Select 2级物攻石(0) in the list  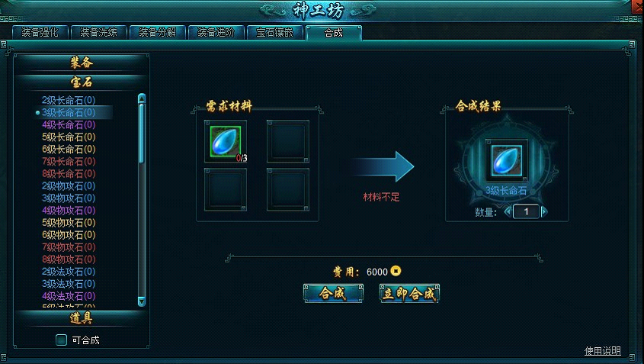click(69, 186)
